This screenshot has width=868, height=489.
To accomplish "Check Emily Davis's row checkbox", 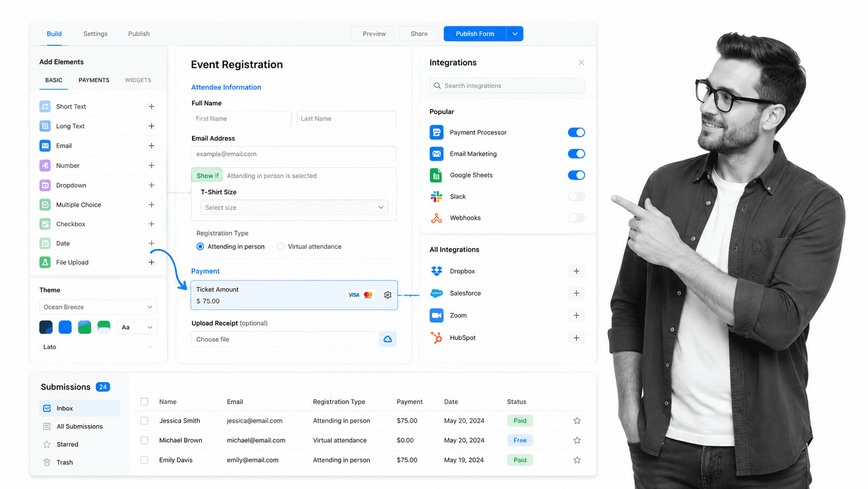I will tap(144, 460).
